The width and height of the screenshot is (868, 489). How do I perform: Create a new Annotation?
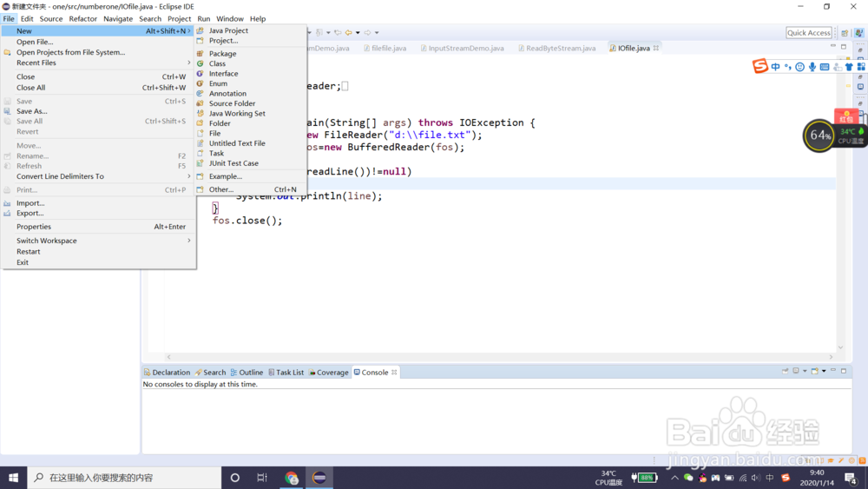point(251,94)
